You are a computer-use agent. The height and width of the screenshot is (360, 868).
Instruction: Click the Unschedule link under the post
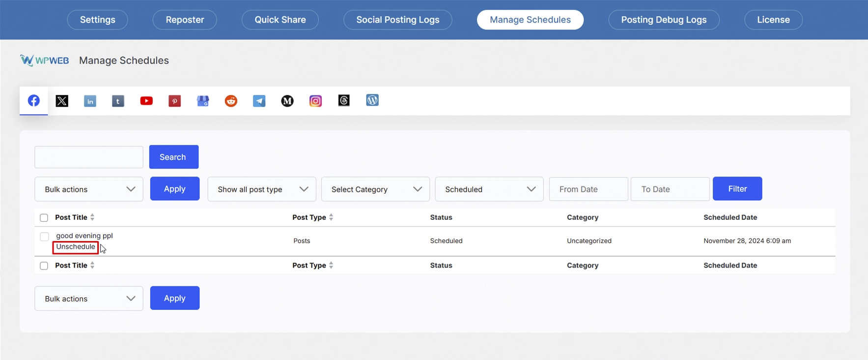tap(76, 247)
